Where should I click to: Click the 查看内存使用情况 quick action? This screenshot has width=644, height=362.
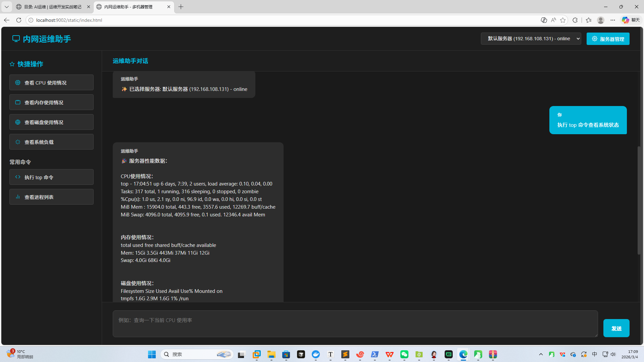click(51, 102)
